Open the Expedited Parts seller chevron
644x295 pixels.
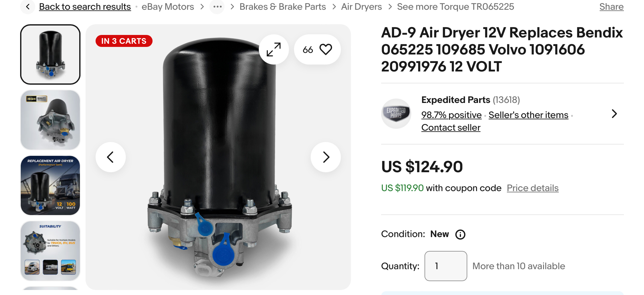tap(614, 114)
